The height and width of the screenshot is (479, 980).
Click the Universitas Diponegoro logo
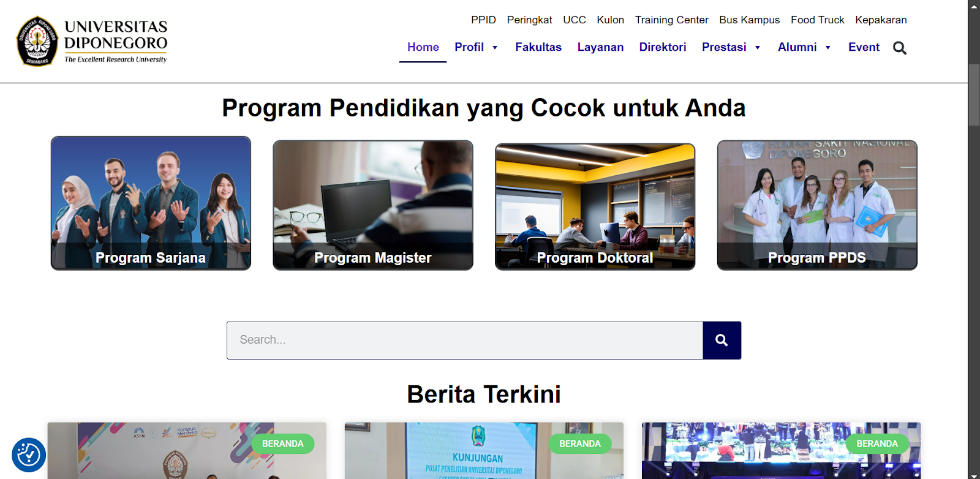[92, 41]
